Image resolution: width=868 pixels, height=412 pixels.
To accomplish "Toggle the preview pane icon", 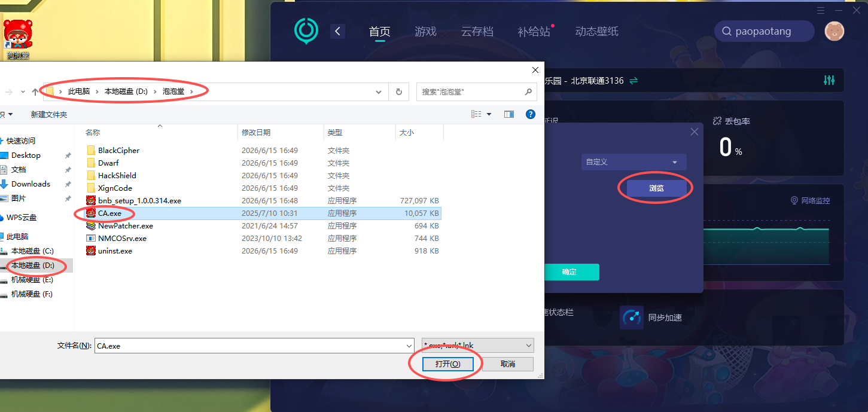I will [509, 114].
